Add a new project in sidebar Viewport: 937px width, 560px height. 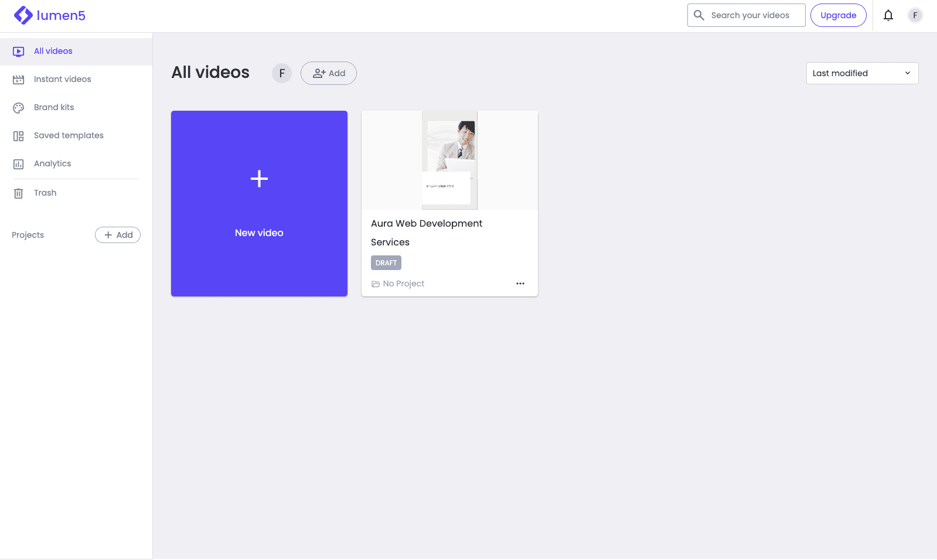tap(118, 235)
